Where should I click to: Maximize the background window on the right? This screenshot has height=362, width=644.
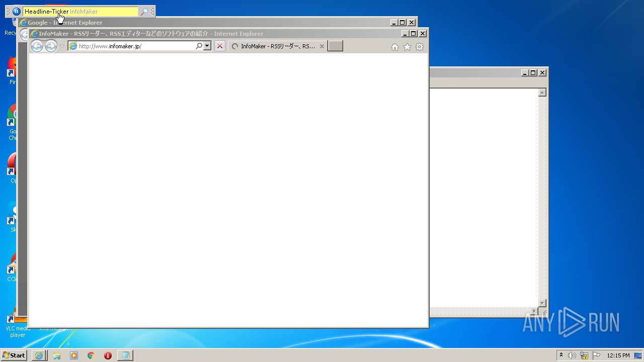pos(533,73)
